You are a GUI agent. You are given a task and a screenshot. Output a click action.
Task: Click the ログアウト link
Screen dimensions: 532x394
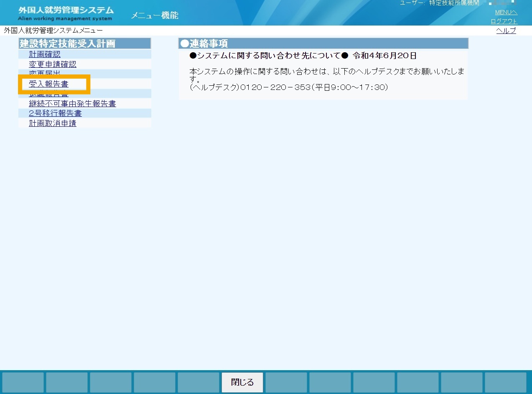pos(504,21)
